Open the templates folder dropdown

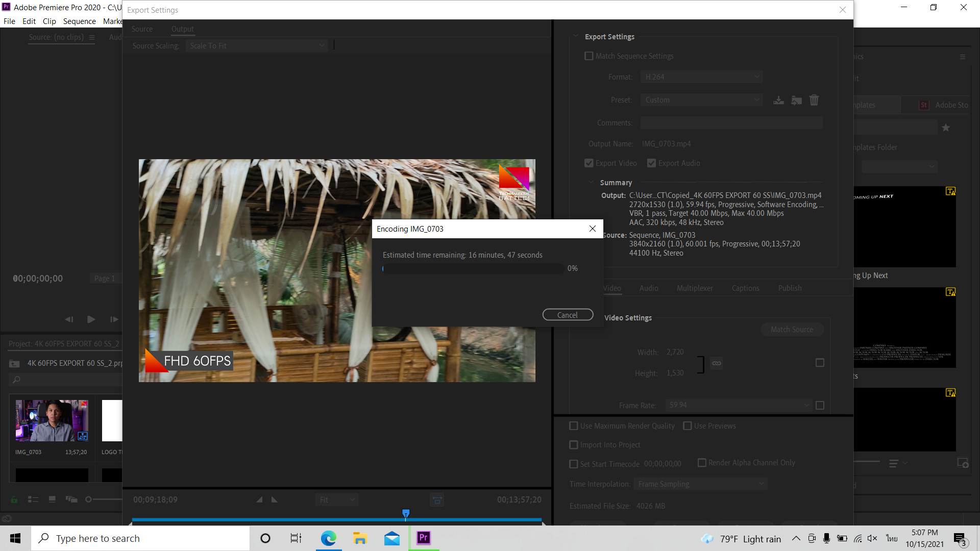tap(899, 167)
